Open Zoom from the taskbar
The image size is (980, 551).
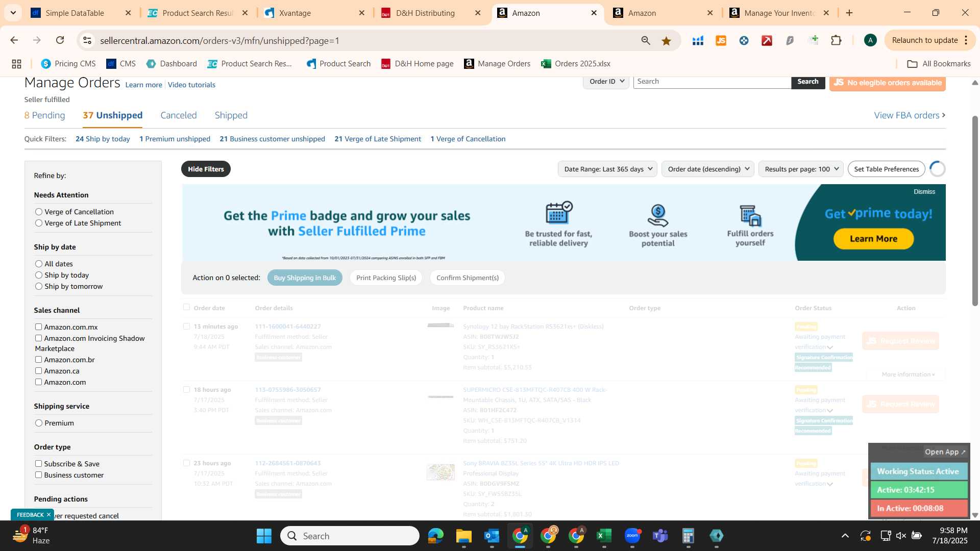pos(632,536)
